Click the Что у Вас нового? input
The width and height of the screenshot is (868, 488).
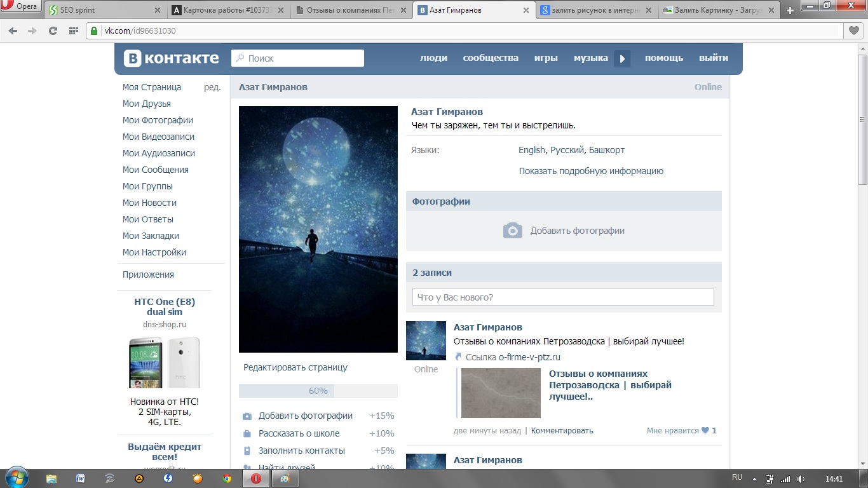point(563,297)
